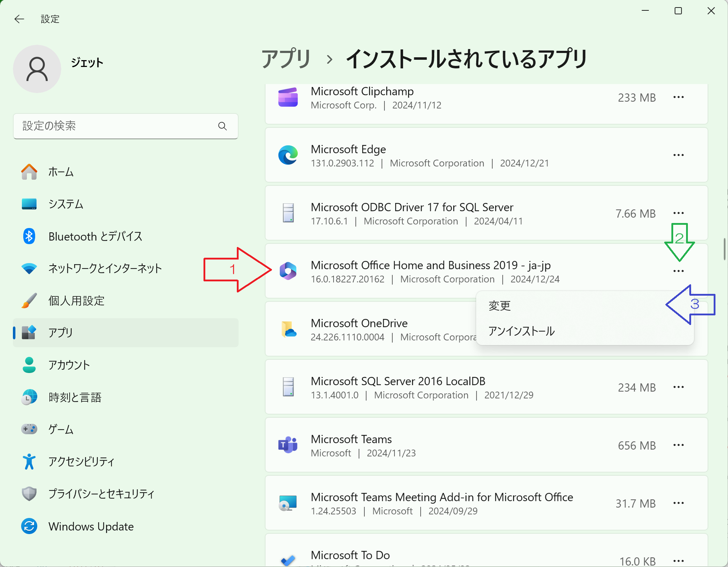Click the Microsoft Office app icon
The width and height of the screenshot is (728, 567).
tap(288, 271)
